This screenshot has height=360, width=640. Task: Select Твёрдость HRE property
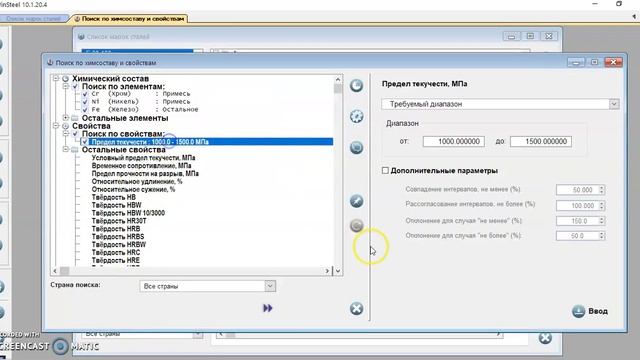point(116,260)
